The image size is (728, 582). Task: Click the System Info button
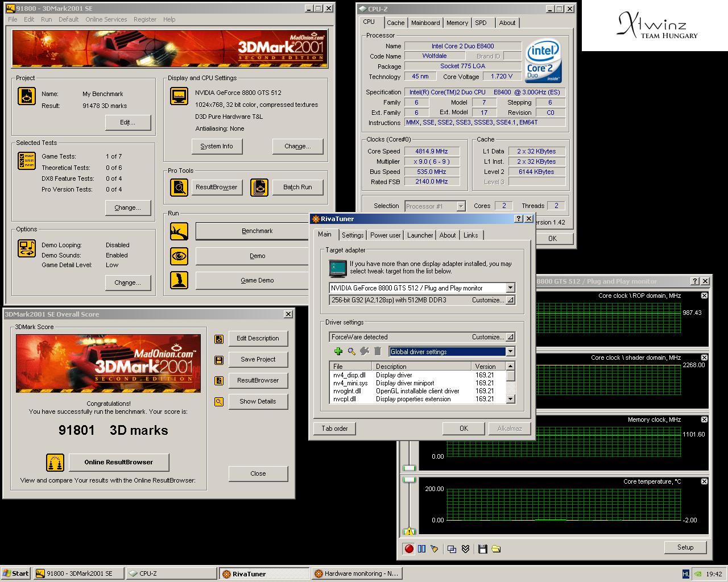pyautogui.click(x=217, y=146)
